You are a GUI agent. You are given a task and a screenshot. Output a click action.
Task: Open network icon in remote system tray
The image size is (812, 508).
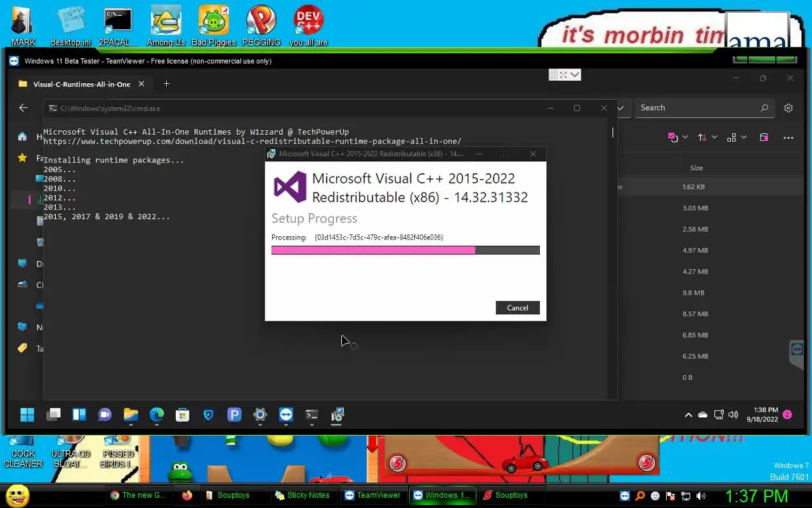click(719, 415)
